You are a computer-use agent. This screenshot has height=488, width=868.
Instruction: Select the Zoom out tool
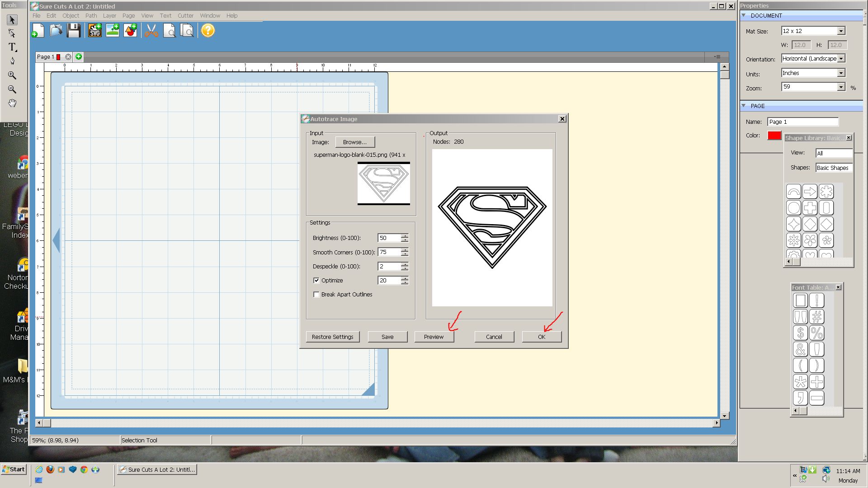(x=12, y=89)
